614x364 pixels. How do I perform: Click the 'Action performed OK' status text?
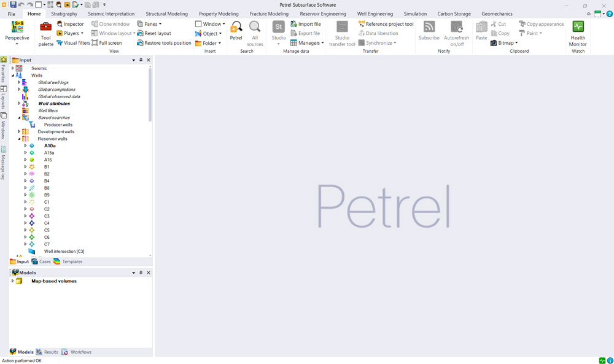[x=21, y=361]
